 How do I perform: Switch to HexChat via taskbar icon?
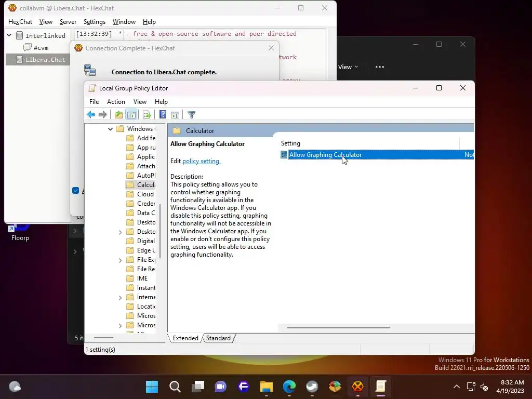tap(358, 387)
